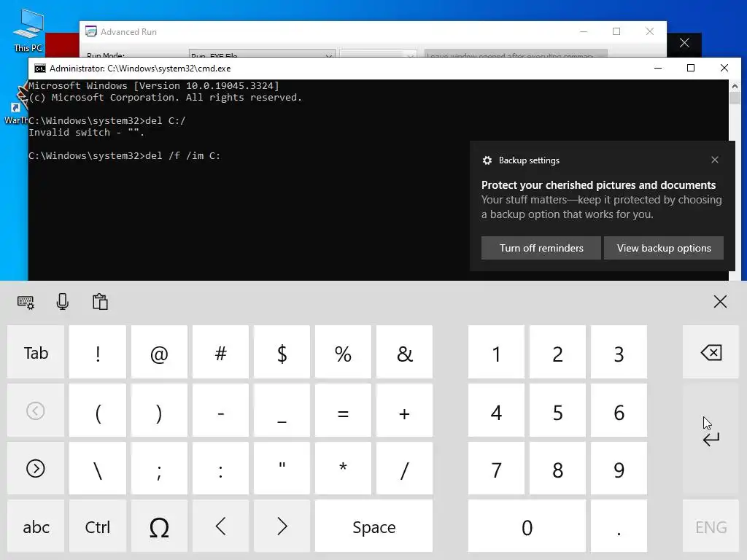
Task: Tap the opening parenthesis key
Action: click(x=98, y=411)
